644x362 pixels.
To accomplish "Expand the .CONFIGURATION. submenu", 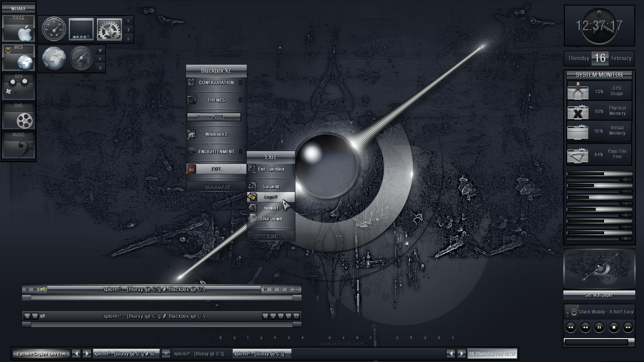I will [x=216, y=83].
